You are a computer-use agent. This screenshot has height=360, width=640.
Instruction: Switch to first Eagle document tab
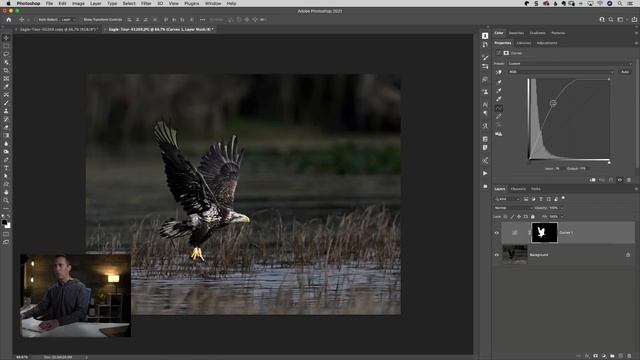point(58,29)
